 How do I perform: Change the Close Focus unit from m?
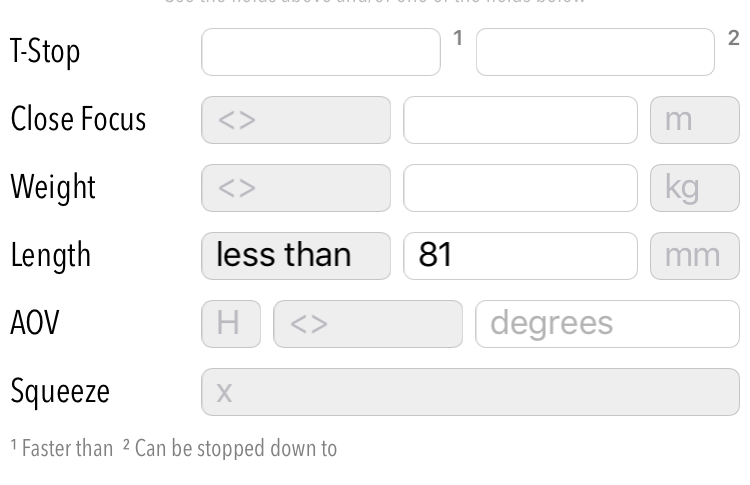coord(695,120)
